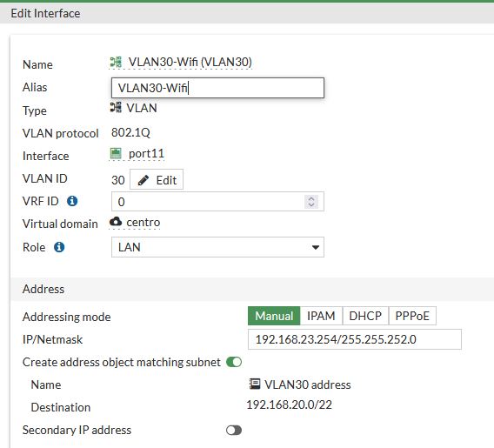Click the pencil icon for VLAN ID
494x448 pixels.
pyautogui.click(x=144, y=180)
